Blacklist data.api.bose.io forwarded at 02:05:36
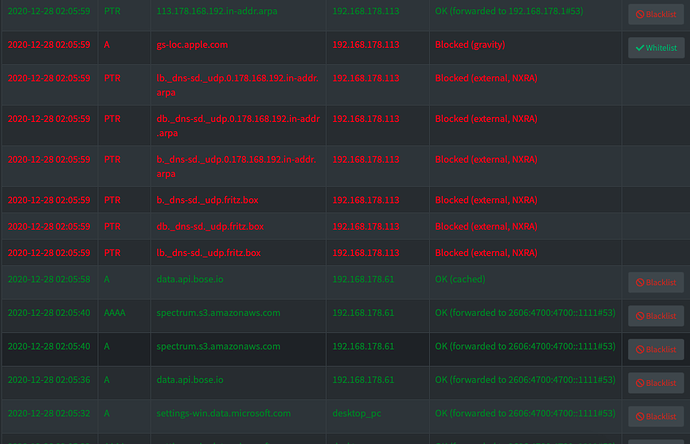The image size is (690, 444). click(656, 382)
